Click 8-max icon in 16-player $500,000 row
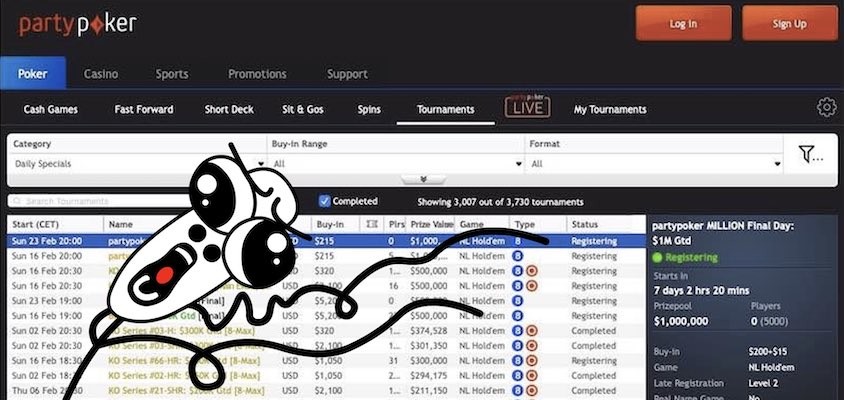844x400 pixels. (x=518, y=286)
